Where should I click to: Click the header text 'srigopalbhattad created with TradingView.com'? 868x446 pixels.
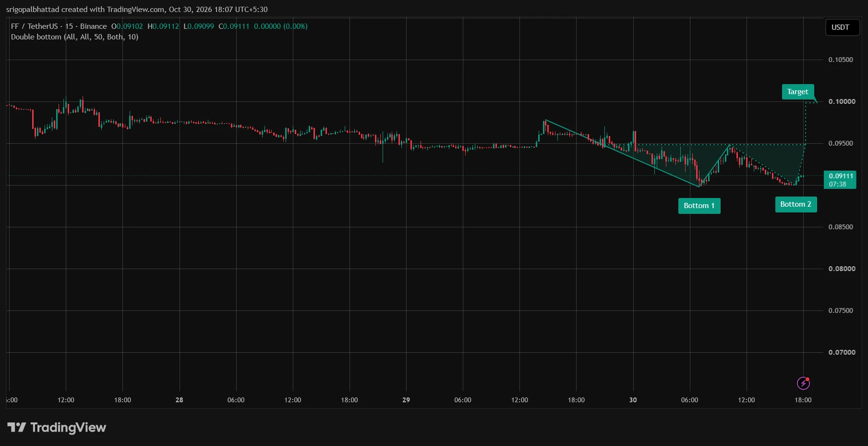coord(85,10)
